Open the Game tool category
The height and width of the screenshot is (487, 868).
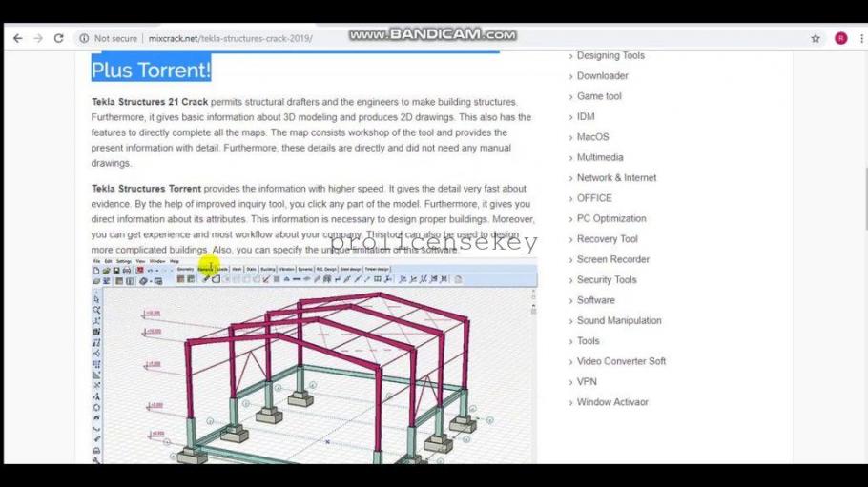[599, 96]
